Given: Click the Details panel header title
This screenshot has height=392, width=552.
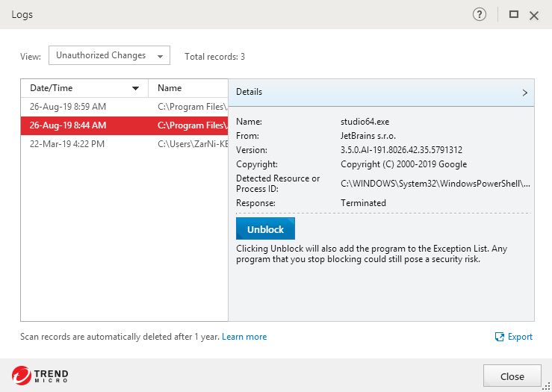Looking at the screenshot, I should (x=249, y=92).
